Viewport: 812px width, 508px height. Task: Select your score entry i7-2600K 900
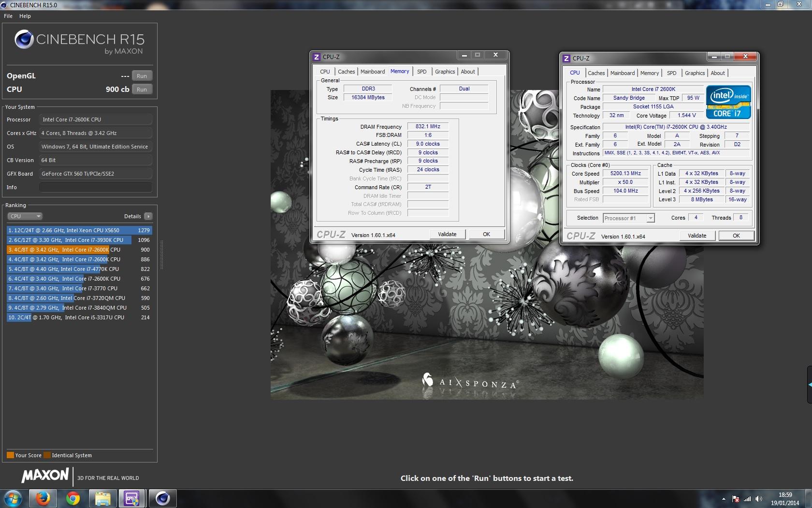pos(79,250)
